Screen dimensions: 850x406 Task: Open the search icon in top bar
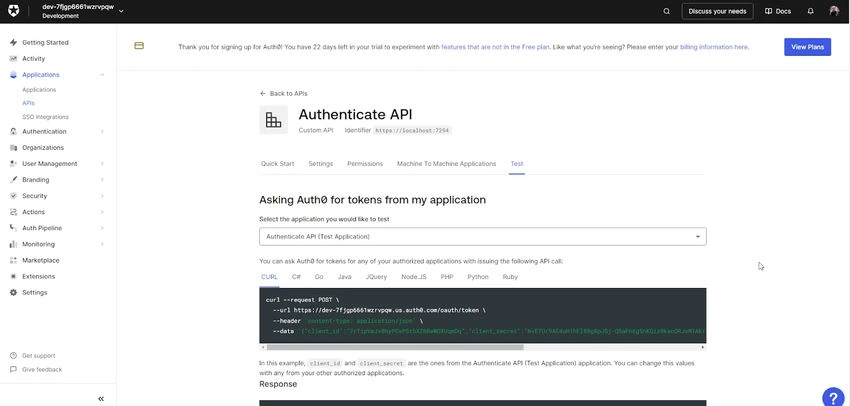click(x=666, y=11)
